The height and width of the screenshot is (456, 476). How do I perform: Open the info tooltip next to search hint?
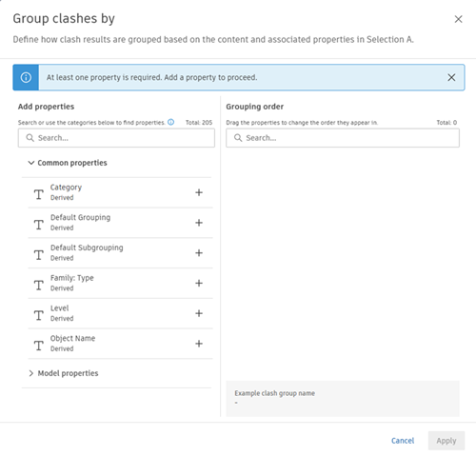[x=170, y=122]
